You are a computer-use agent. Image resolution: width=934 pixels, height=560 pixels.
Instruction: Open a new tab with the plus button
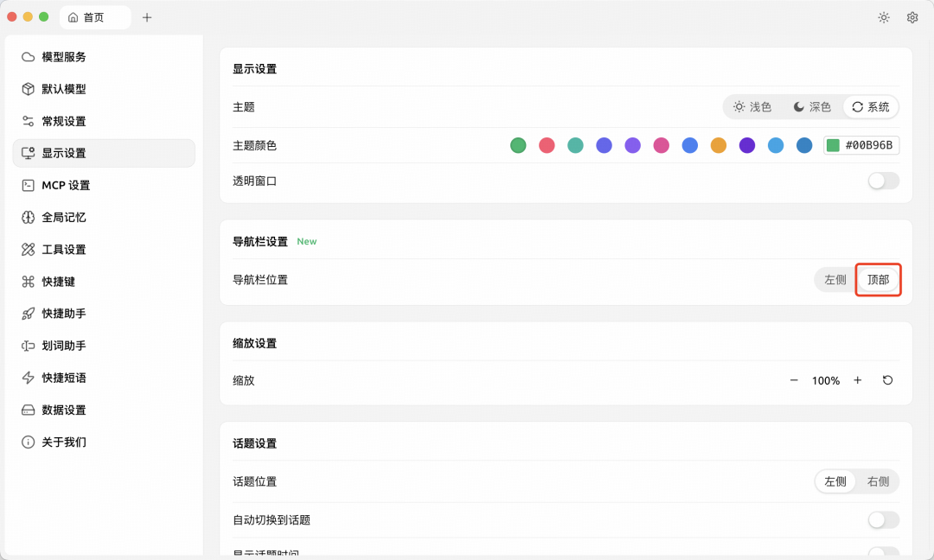pyautogui.click(x=147, y=17)
